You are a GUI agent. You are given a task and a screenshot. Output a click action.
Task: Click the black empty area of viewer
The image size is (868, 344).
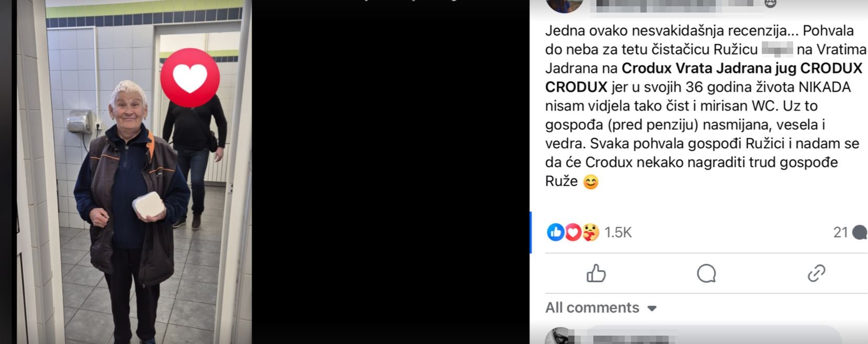390,173
